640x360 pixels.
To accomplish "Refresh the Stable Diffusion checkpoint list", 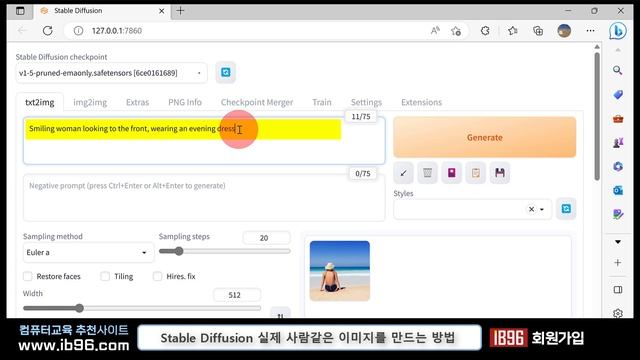I will [x=226, y=73].
